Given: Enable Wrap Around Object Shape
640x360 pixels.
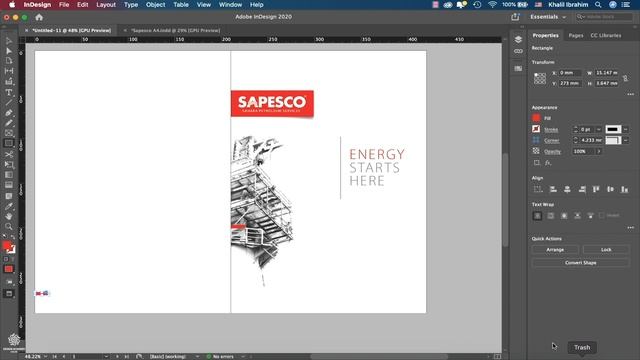Looking at the screenshot, I should click(x=564, y=216).
